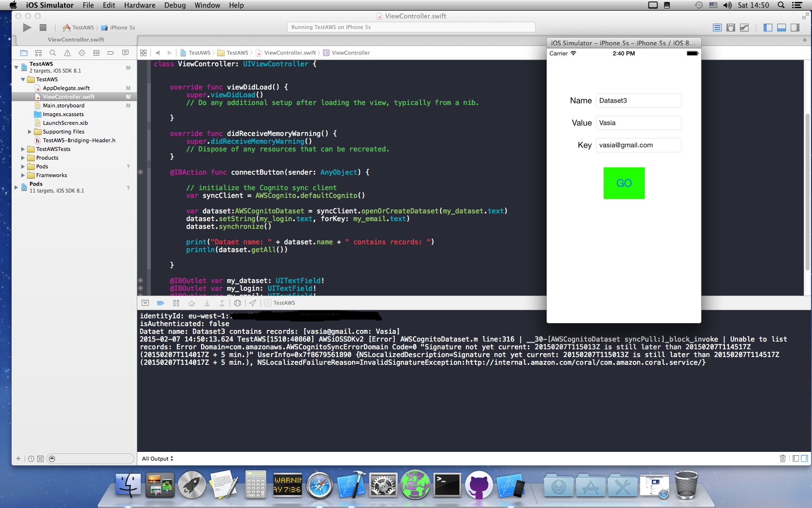The image size is (812, 508).
Task: Open Spotlight search in menu bar
Action: coord(781,5)
